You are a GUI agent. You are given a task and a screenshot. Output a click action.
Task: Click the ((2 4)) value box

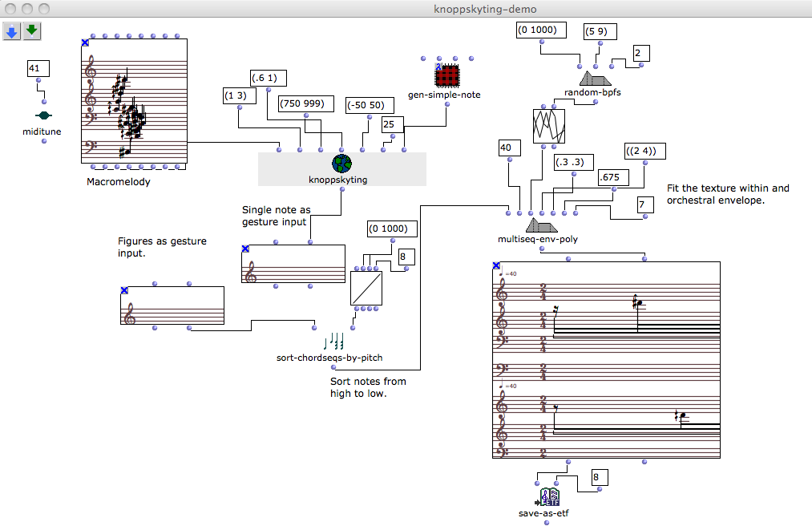click(646, 152)
